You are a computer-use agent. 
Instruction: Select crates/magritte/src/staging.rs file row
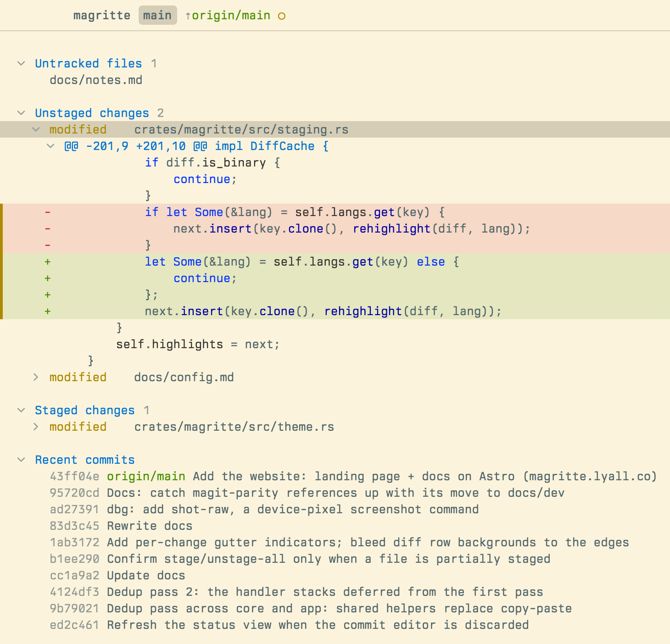335,129
